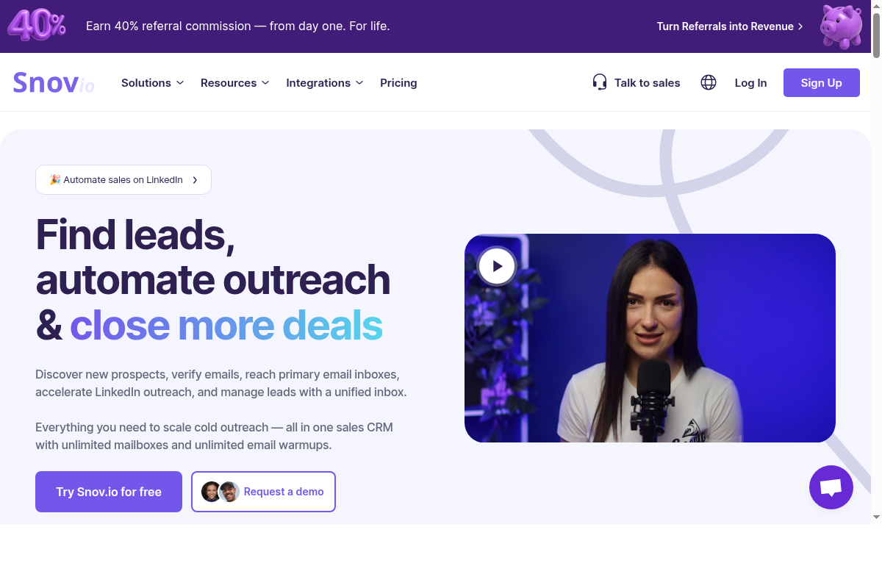Screen dimensions: 882x588
Task: Play the hero video
Action: pos(497,266)
